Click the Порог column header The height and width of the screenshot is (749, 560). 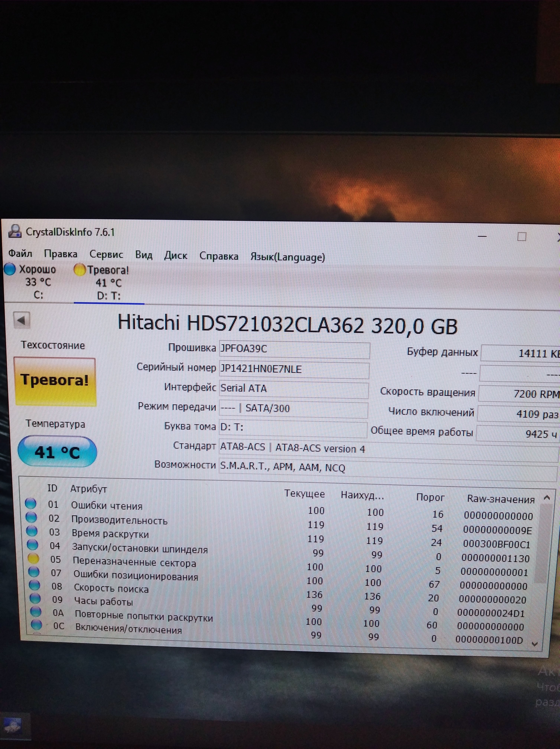click(430, 497)
